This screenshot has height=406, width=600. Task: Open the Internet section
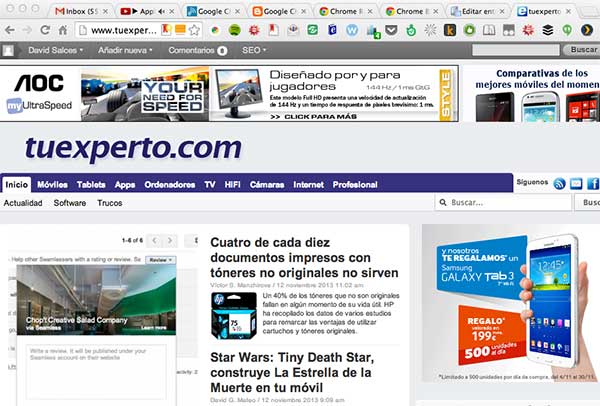[308, 184]
